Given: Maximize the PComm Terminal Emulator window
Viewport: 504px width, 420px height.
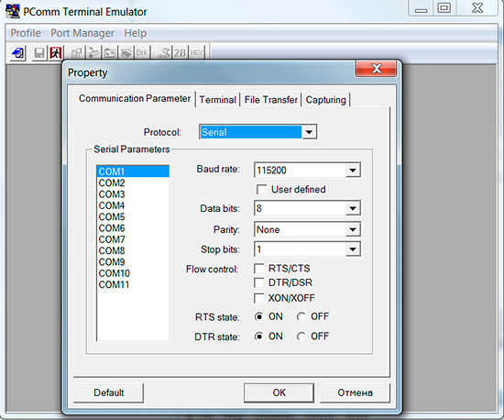Looking at the screenshot, I should (x=444, y=8).
